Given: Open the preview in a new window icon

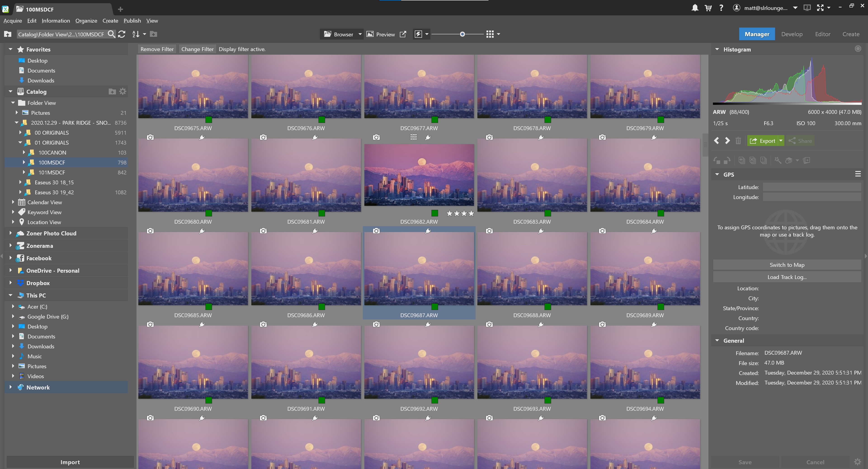Looking at the screenshot, I should click(x=403, y=34).
